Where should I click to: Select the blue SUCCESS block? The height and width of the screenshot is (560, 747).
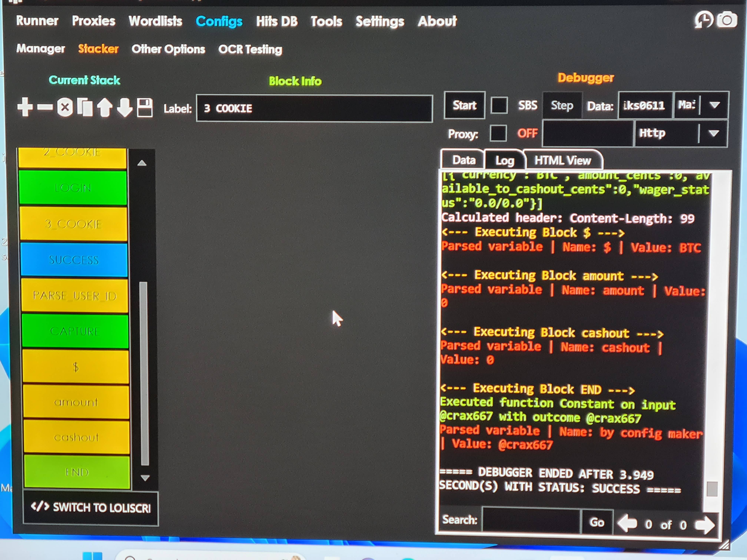74,260
